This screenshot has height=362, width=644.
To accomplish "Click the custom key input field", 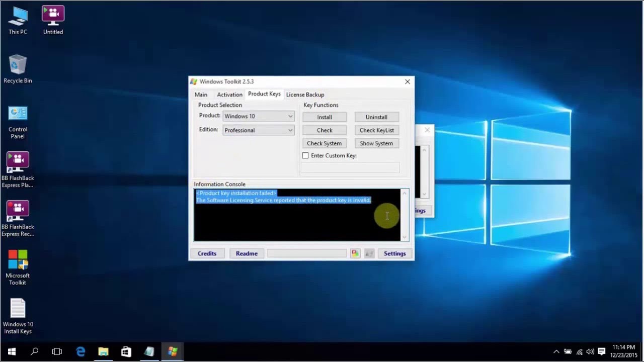I will click(350, 168).
